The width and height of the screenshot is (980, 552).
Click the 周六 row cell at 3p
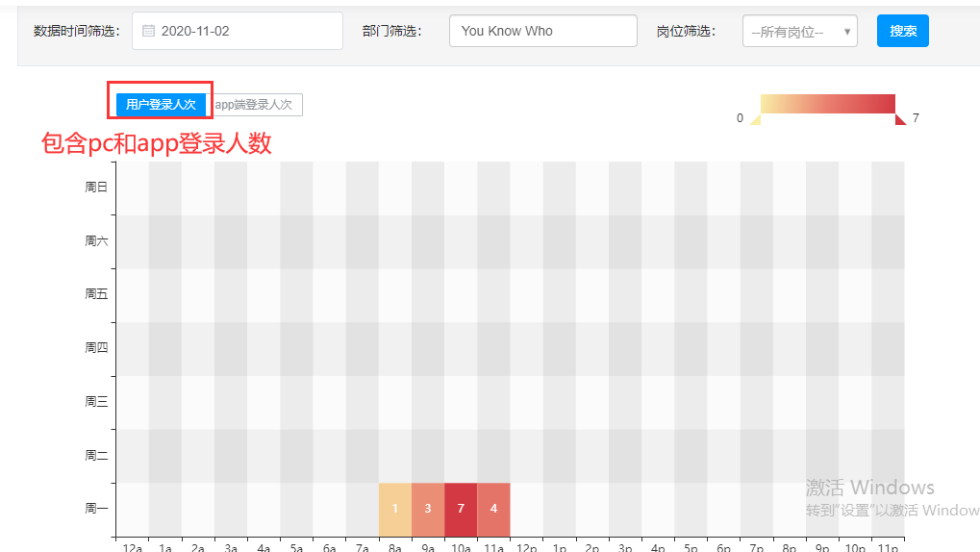[x=625, y=241]
